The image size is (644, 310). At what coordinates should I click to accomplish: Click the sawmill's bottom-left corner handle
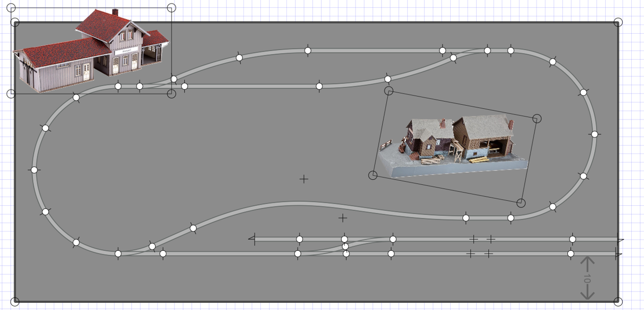coord(373,175)
